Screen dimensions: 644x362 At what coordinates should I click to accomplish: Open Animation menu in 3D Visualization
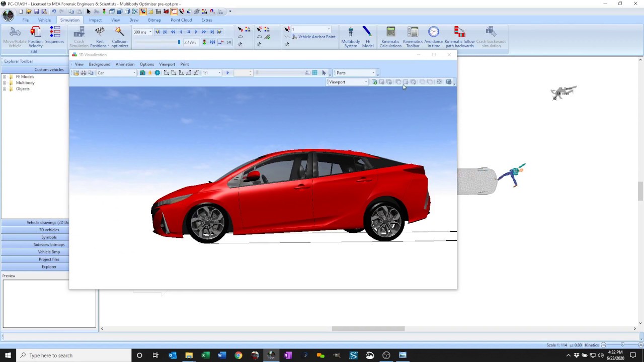coord(125,64)
